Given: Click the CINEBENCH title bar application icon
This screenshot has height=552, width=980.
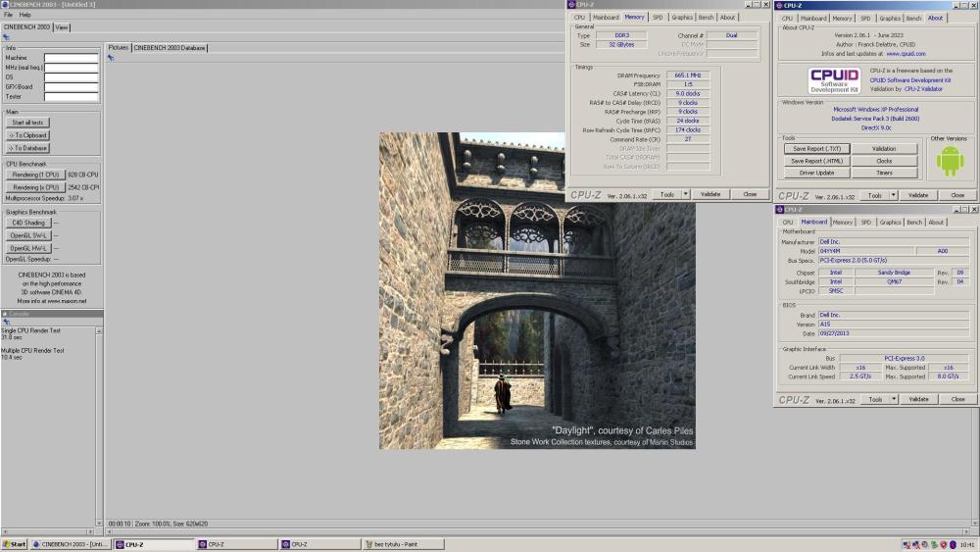Looking at the screenshot, I should click(5, 4).
